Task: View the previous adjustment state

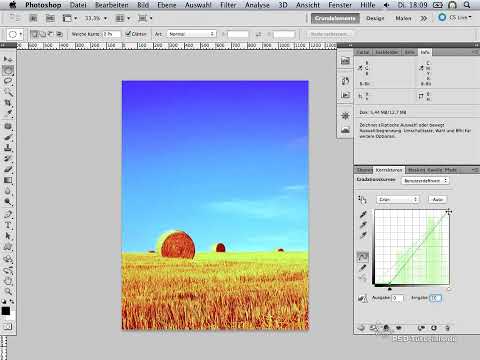Action: tap(421, 328)
